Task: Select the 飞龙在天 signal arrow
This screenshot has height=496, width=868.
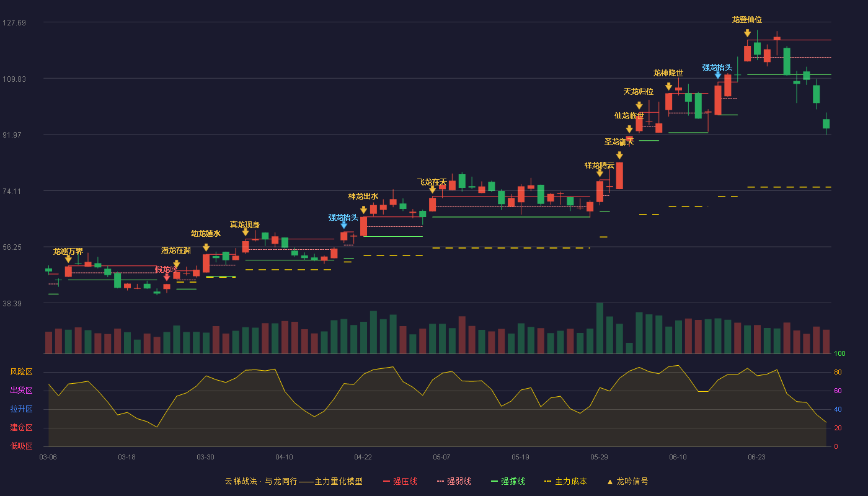Action: (x=432, y=190)
